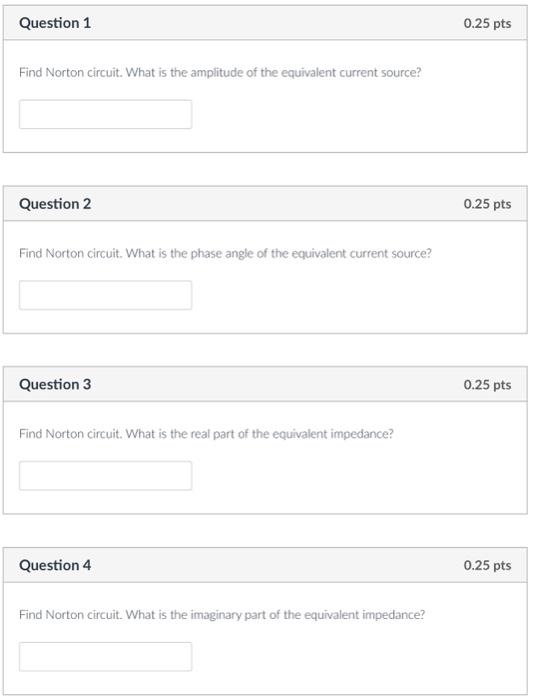Screen dimensions: 533x700
Task: Select the Question 2 heading
Action: pyautogui.click(x=55, y=204)
